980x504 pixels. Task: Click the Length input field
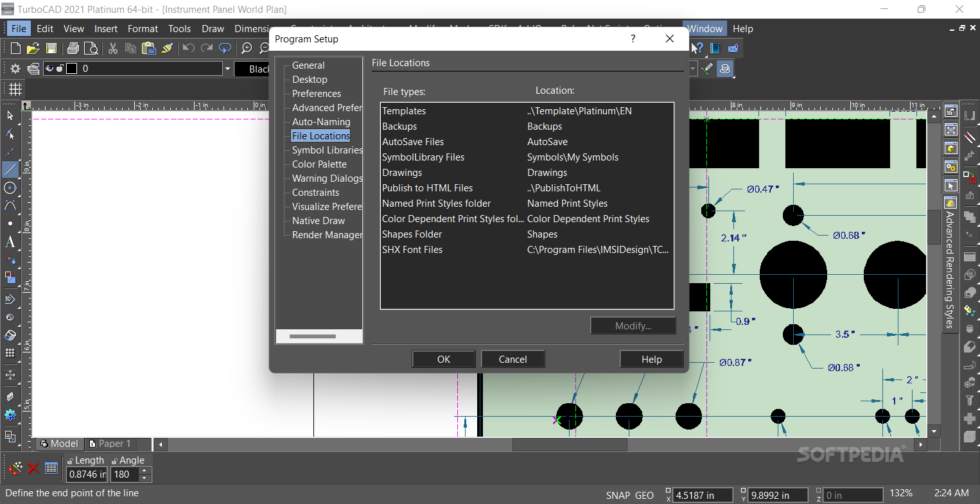[87, 474]
